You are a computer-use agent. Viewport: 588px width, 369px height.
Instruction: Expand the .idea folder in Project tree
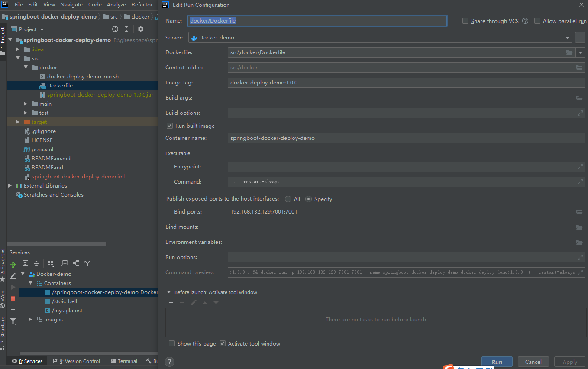(x=18, y=49)
